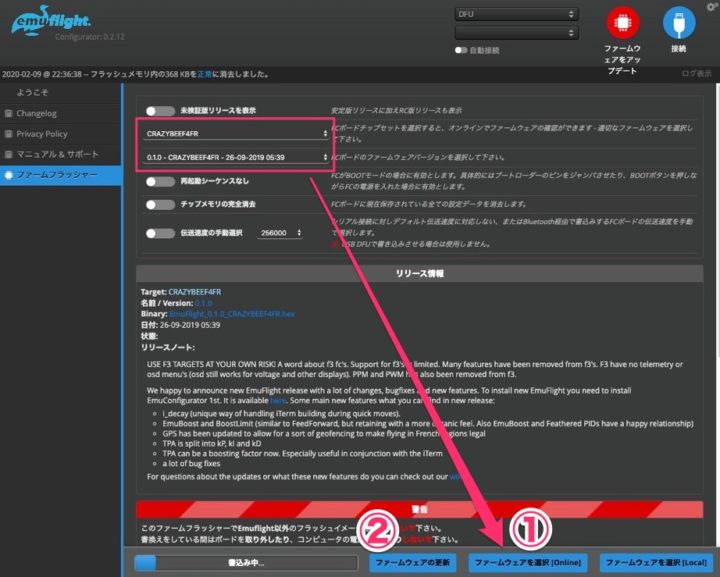The image size is (720, 577).
Task: Click the Privacy Policy sidebar icon
Action: (9, 134)
